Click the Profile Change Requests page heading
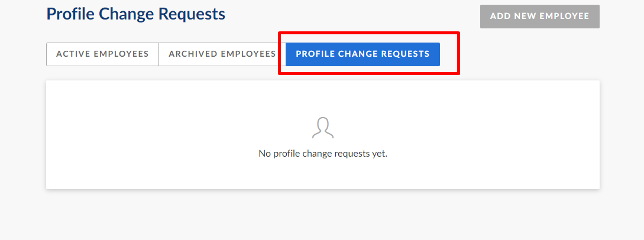644x240 pixels. pyautogui.click(x=135, y=14)
